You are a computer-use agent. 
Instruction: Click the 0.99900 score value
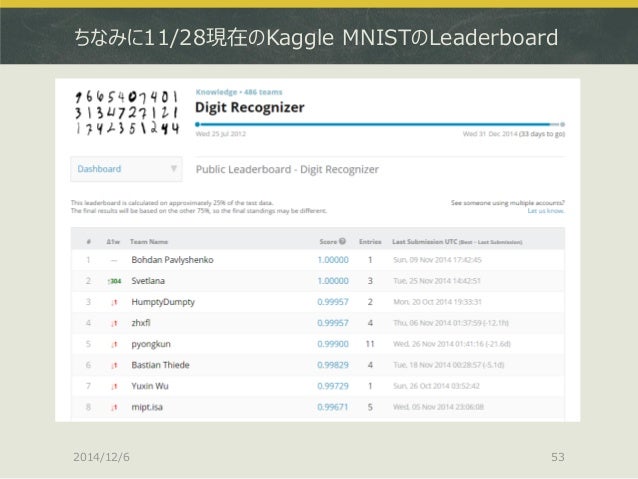pos(333,344)
